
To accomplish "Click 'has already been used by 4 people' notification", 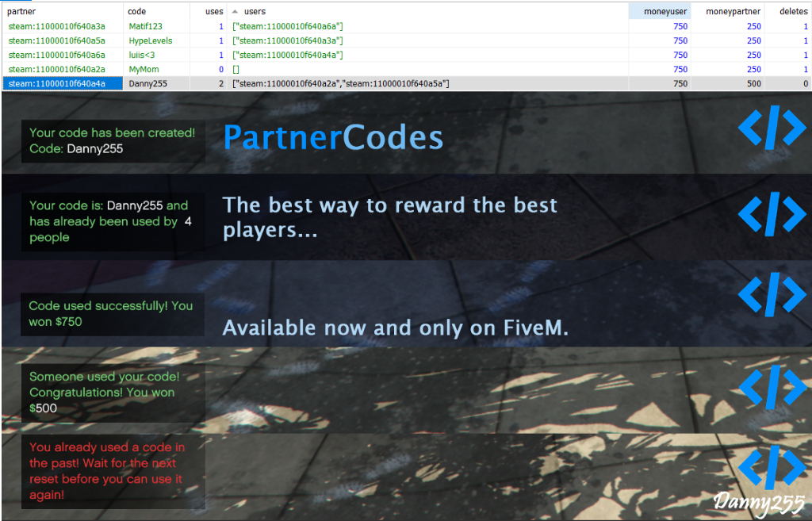I will [113, 222].
